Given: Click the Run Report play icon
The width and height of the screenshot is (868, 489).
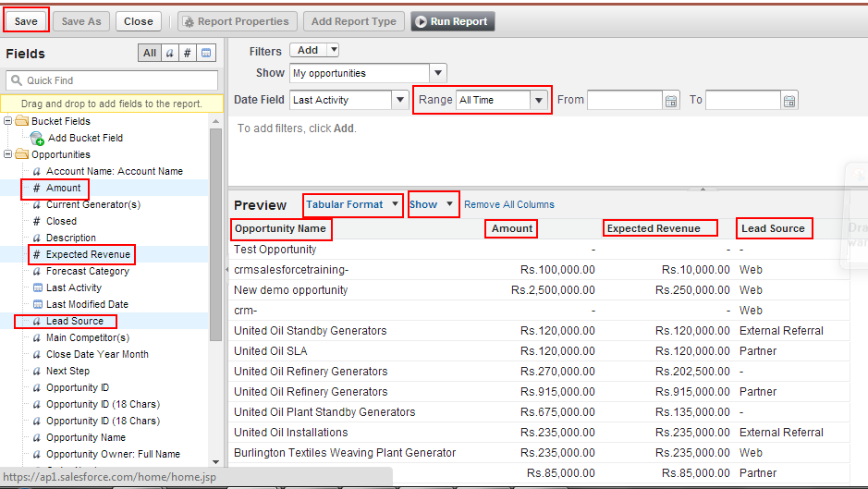Looking at the screenshot, I should tap(420, 21).
